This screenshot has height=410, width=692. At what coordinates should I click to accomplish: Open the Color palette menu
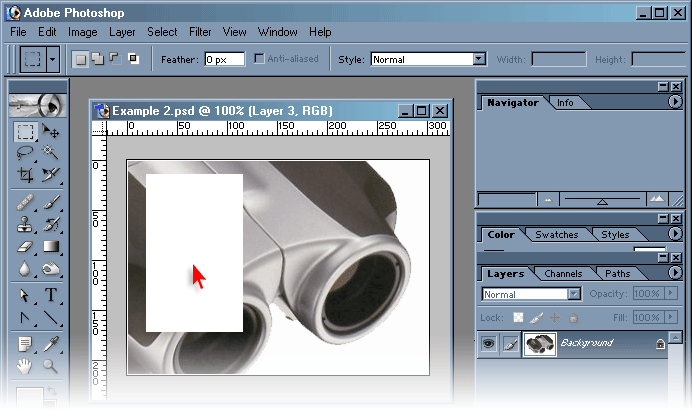(x=675, y=233)
